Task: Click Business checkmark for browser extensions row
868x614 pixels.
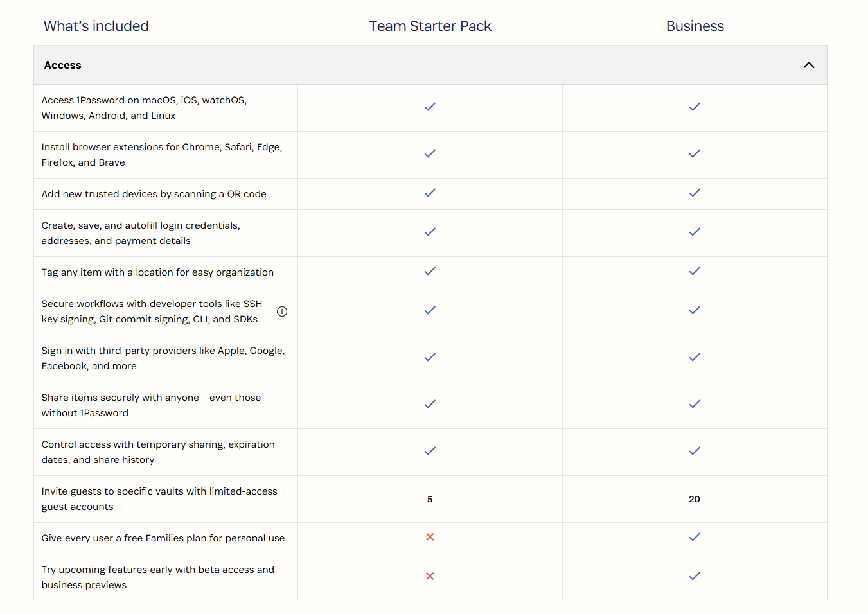Action: pyautogui.click(x=695, y=153)
